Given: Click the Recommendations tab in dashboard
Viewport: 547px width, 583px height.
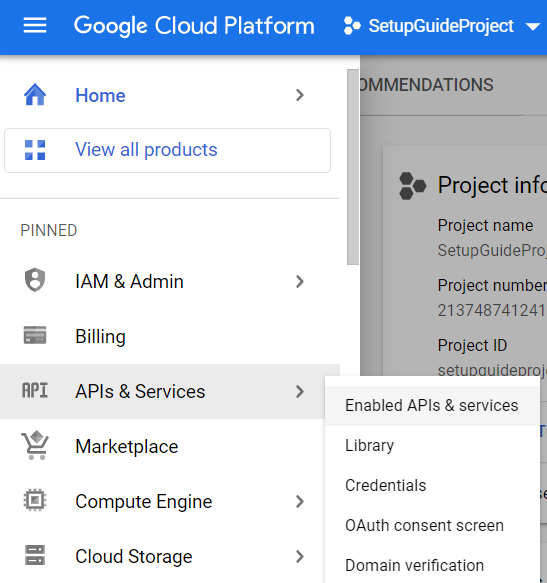Looking at the screenshot, I should tap(427, 85).
